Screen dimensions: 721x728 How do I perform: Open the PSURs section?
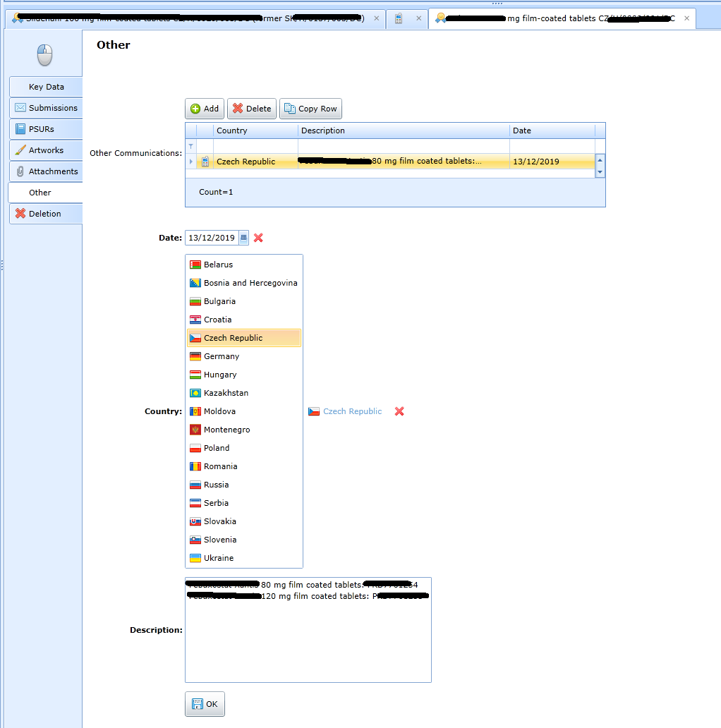41,129
